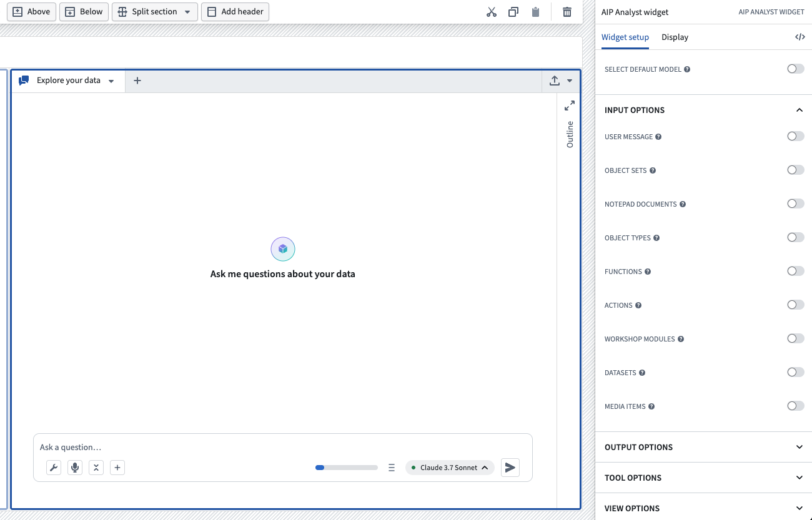This screenshot has width=812, height=520.
Task: Switch to the Display tab
Action: click(675, 37)
